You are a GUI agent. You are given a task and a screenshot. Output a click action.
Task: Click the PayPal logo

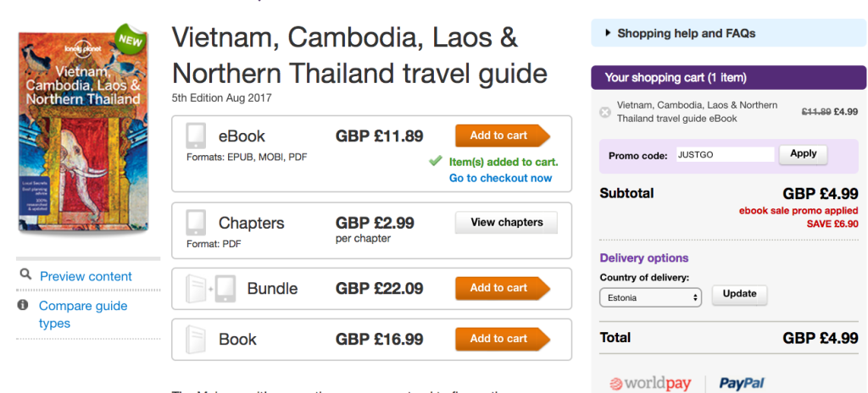(x=743, y=383)
